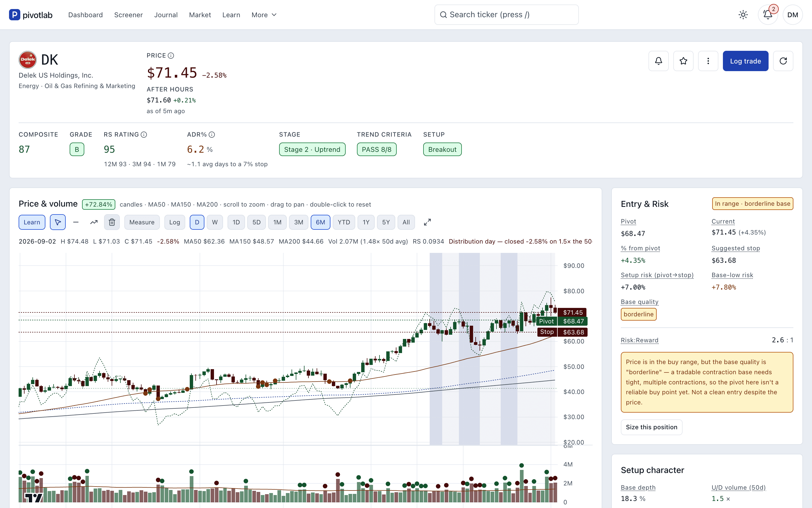812x508 pixels.
Task: Switch to the weekly W interval
Action: coord(215,222)
